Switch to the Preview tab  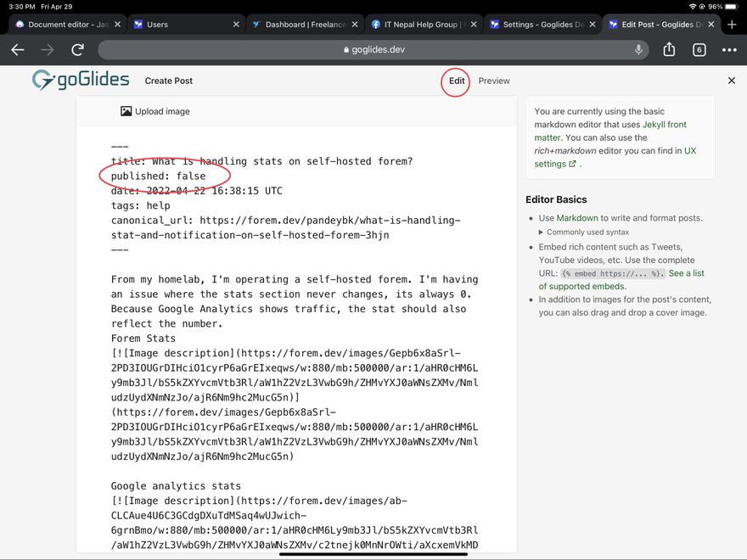(x=494, y=81)
